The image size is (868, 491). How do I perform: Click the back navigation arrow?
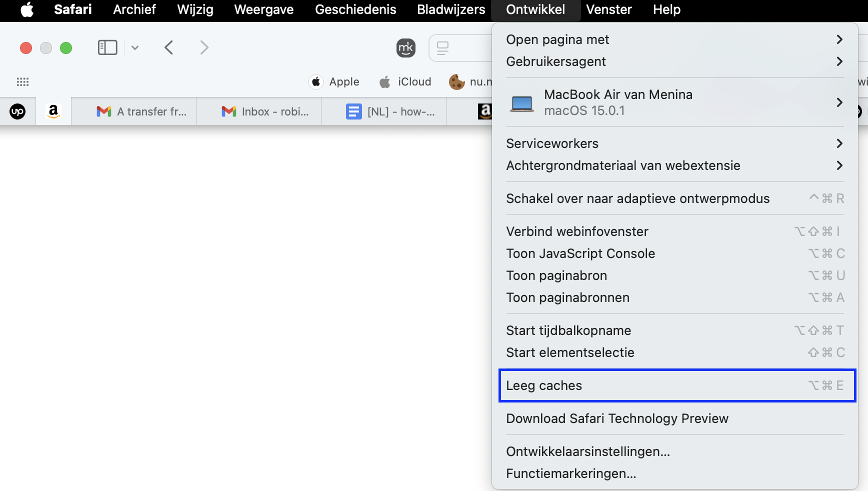coord(168,47)
